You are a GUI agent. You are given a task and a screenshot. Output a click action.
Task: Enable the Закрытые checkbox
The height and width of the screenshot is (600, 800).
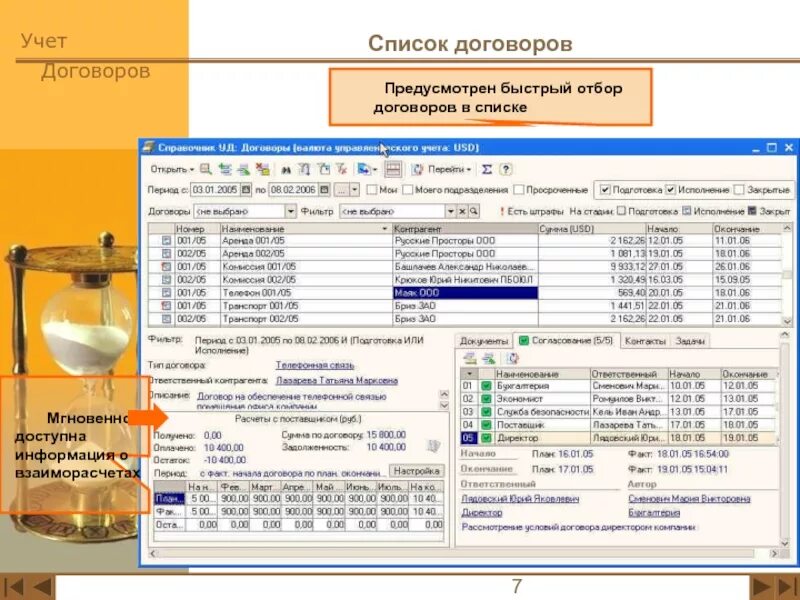pyautogui.click(x=739, y=190)
